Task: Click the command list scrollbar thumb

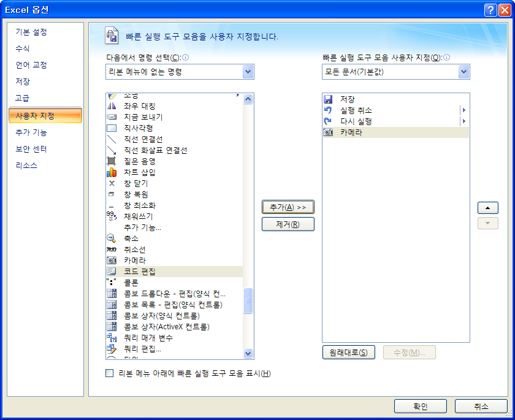Action: click(x=248, y=300)
